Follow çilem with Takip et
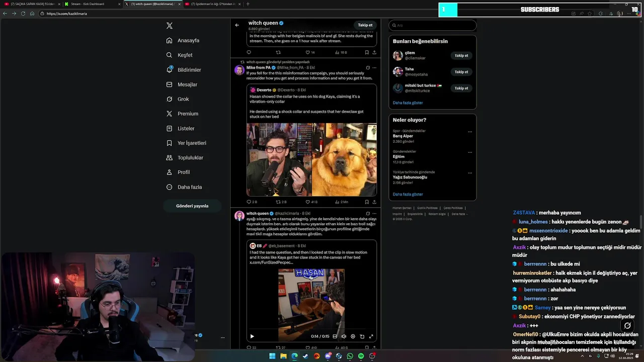Viewport: 644px width, 362px height. pos(461,56)
